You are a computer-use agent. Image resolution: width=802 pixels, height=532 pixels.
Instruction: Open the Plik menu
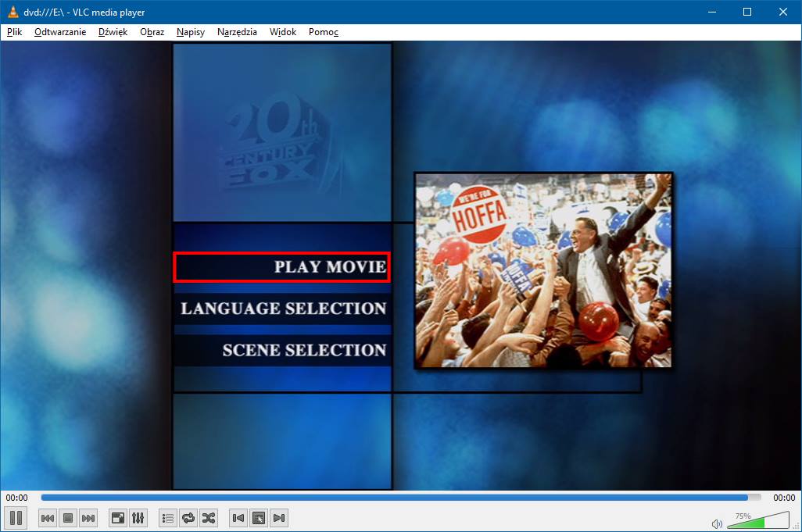tap(14, 32)
